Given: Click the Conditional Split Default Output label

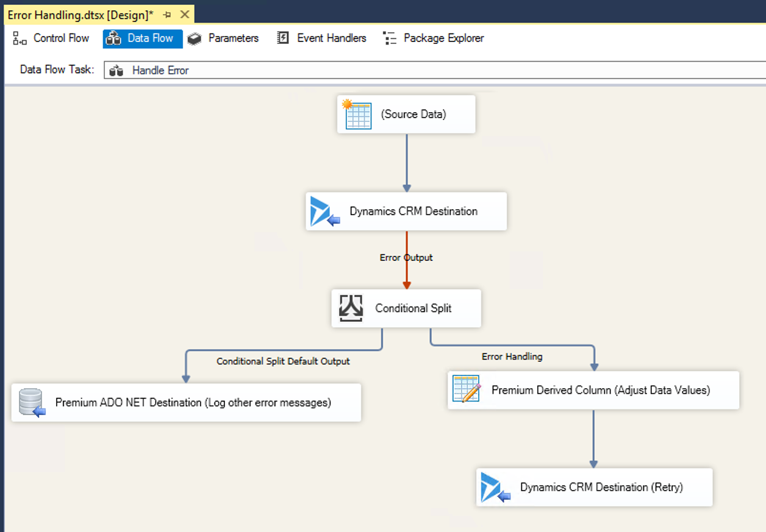Looking at the screenshot, I should tap(283, 361).
